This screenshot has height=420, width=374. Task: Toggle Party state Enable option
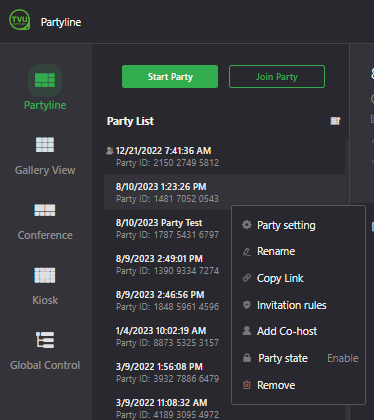click(343, 358)
